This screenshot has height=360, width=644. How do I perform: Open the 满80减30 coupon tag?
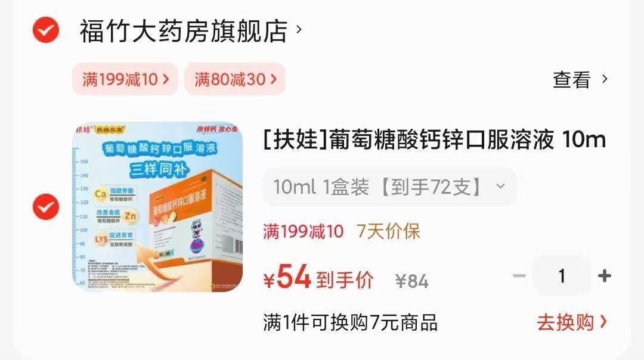(x=235, y=79)
